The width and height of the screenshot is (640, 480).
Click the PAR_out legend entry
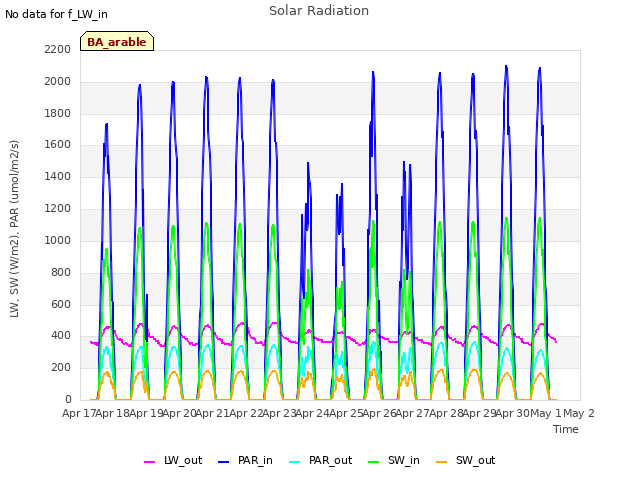coord(320,461)
